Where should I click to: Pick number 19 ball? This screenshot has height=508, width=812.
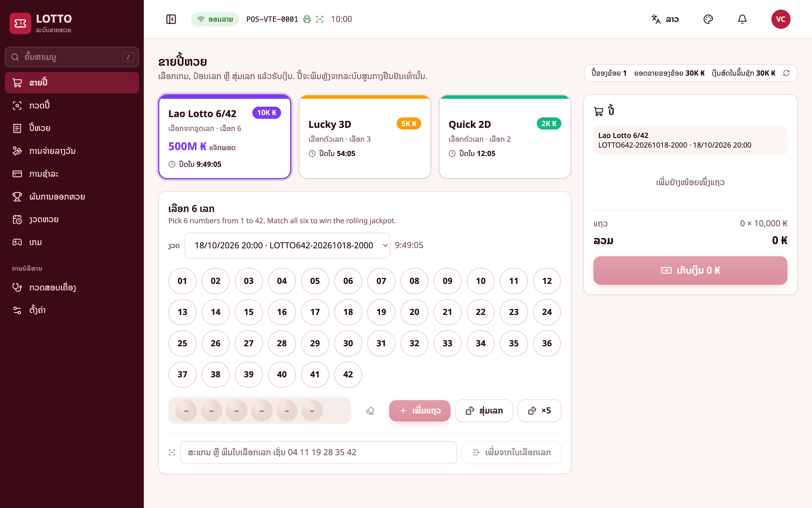click(381, 312)
